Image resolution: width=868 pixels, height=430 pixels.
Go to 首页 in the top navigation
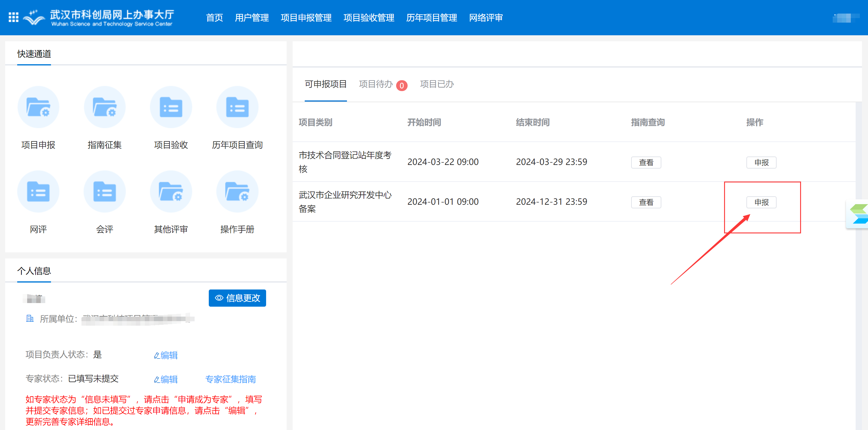[x=214, y=17]
